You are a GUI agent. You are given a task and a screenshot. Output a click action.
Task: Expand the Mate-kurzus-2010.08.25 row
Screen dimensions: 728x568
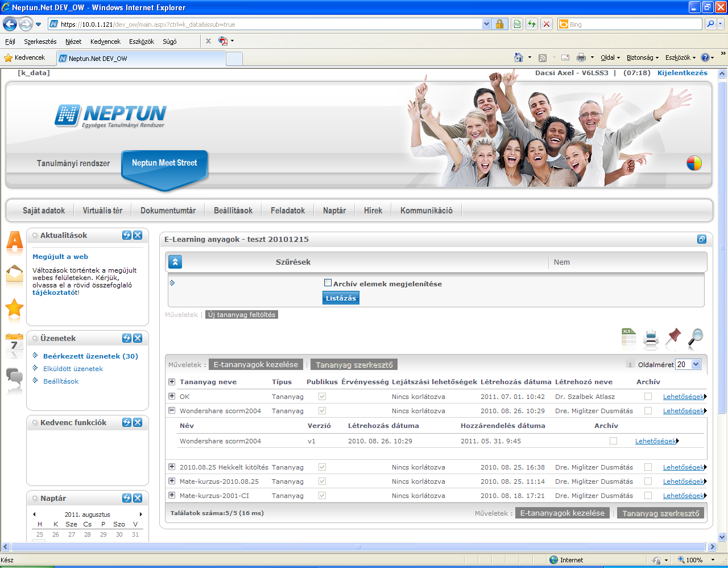click(x=172, y=481)
